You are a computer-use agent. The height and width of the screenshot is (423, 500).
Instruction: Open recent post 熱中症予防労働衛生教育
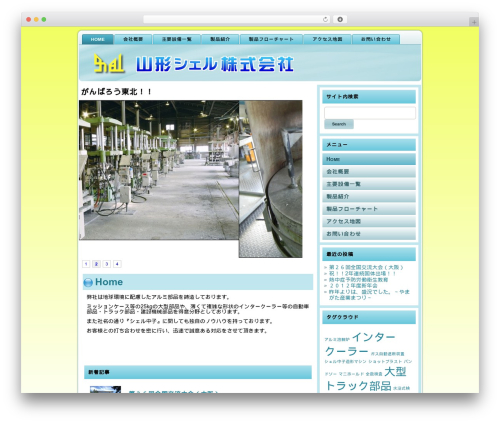[x=358, y=280]
